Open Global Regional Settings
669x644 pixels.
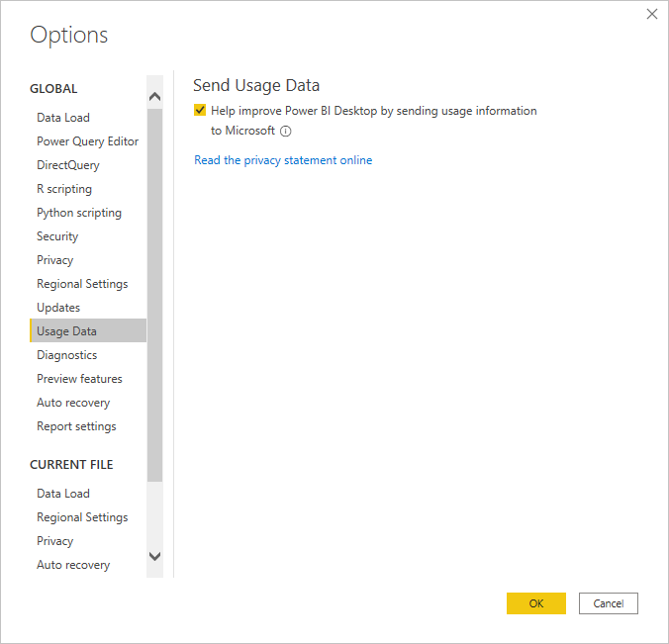point(82,284)
